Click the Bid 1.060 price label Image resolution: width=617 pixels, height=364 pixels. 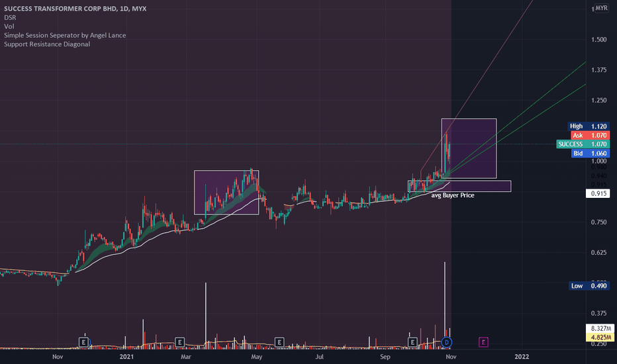point(590,154)
